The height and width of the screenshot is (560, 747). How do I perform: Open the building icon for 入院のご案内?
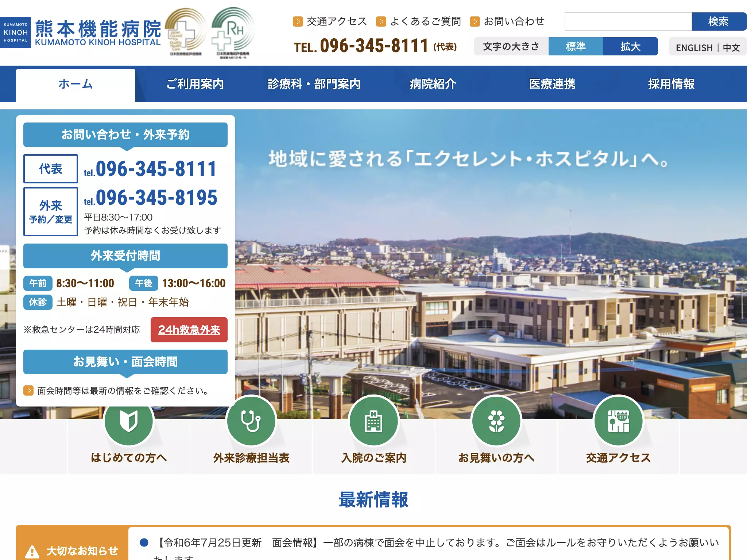click(x=374, y=420)
